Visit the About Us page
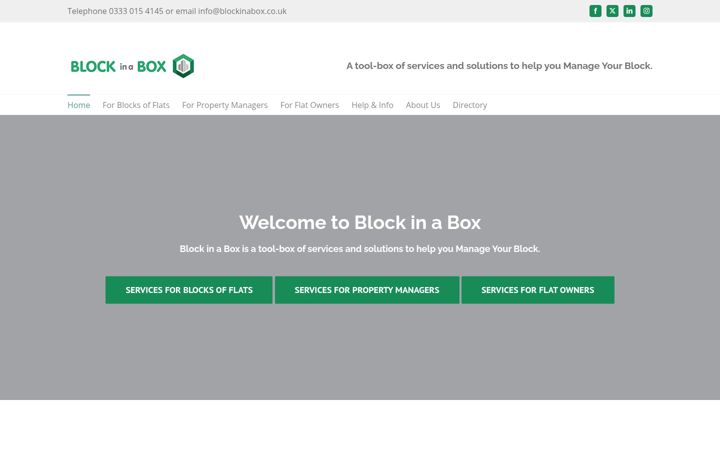Screen dimensions: 720x450 click(423, 105)
